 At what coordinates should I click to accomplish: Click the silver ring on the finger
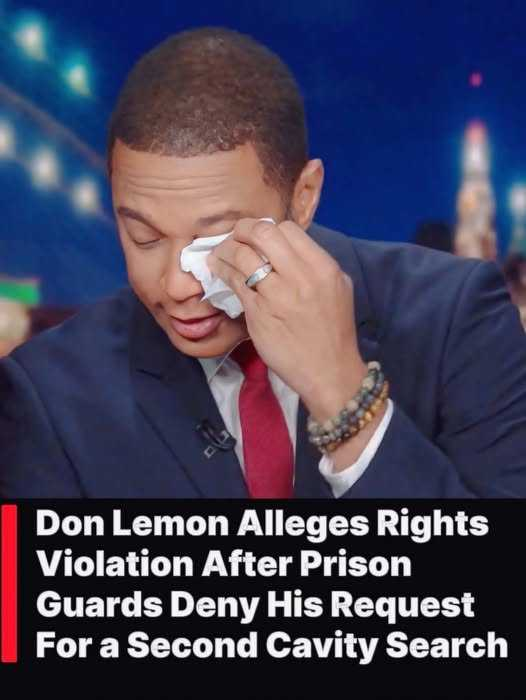pyautogui.click(x=259, y=275)
